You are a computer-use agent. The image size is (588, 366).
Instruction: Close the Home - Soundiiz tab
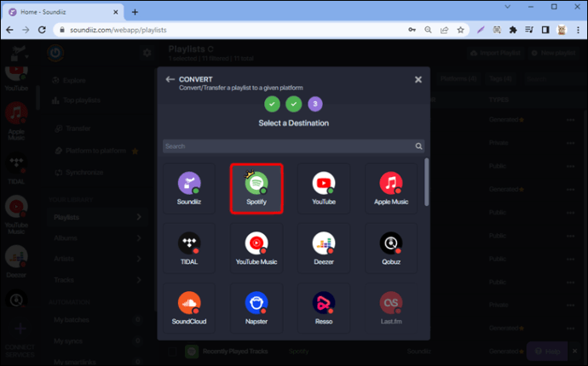(x=116, y=12)
